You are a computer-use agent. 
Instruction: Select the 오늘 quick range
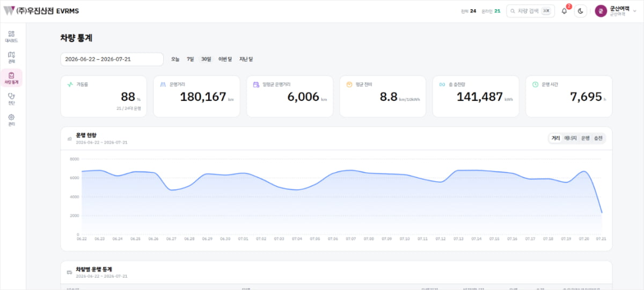pos(175,59)
